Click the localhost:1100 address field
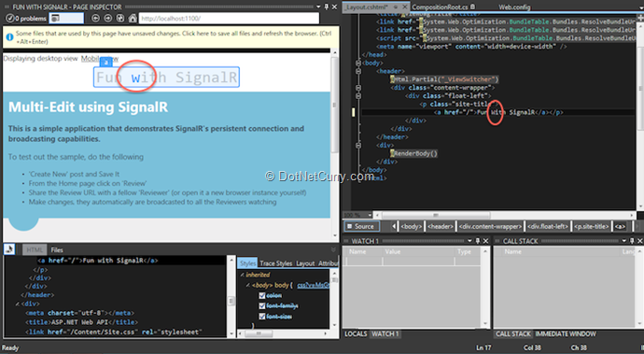Image resolution: width=644 pixels, height=354 pixels. click(229, 18)
